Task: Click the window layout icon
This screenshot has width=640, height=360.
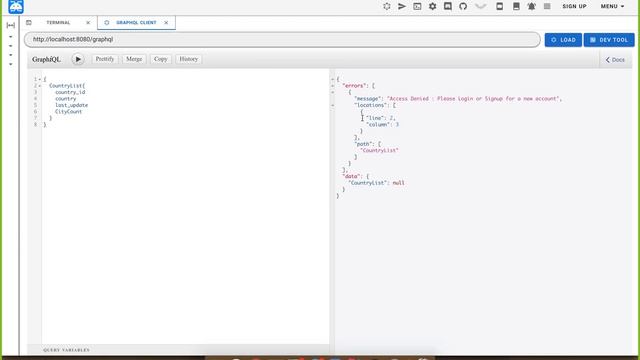Action: 499,6
